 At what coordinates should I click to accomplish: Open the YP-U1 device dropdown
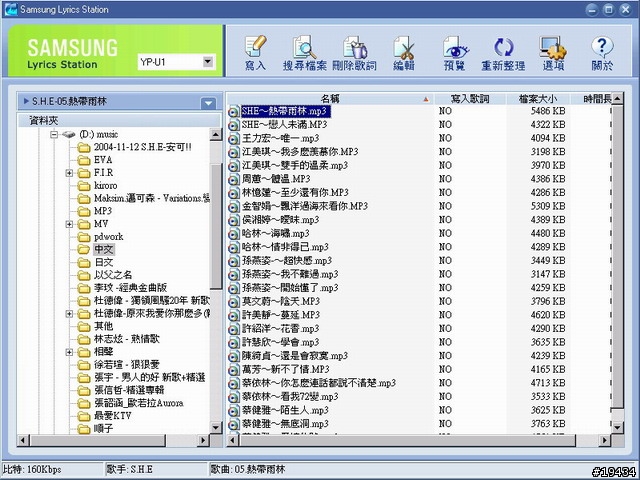pyautogui.click(x=208, y=62)
